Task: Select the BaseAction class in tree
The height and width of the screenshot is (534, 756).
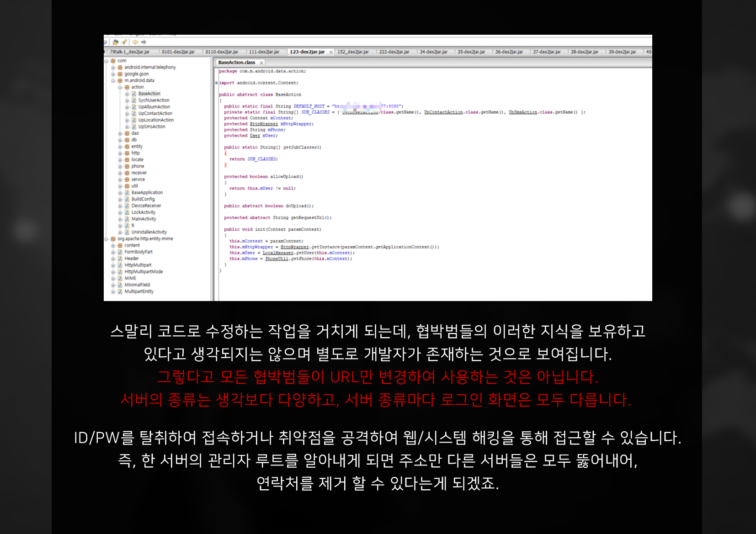Action: coord(149,94)
